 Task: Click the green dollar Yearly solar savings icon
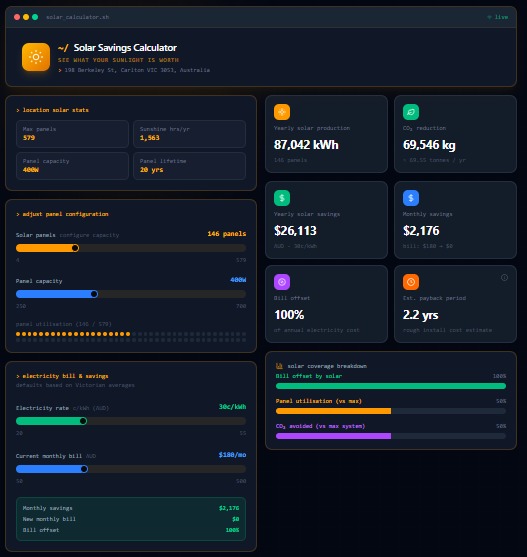click(x=282, y=198)
